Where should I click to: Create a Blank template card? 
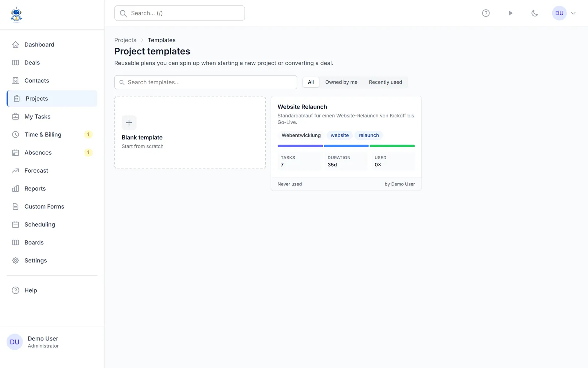pyautogui.click(x=190, y=132)
